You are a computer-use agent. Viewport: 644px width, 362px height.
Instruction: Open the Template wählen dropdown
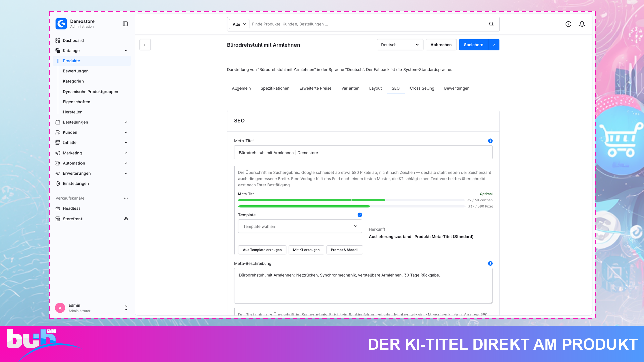click(x=300, y=226)
